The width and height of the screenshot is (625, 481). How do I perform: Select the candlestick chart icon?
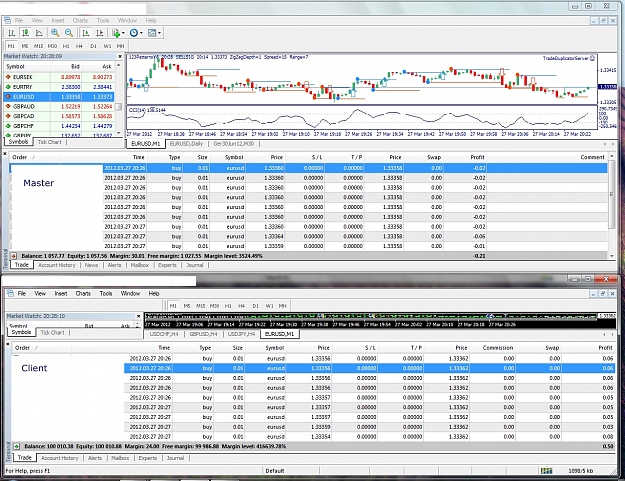25,33
